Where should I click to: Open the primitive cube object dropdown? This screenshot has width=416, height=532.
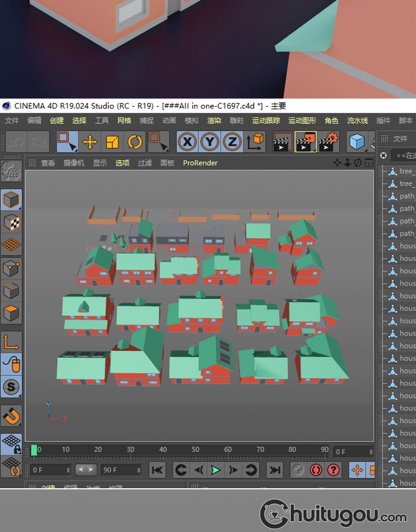(x=357, y=142)
